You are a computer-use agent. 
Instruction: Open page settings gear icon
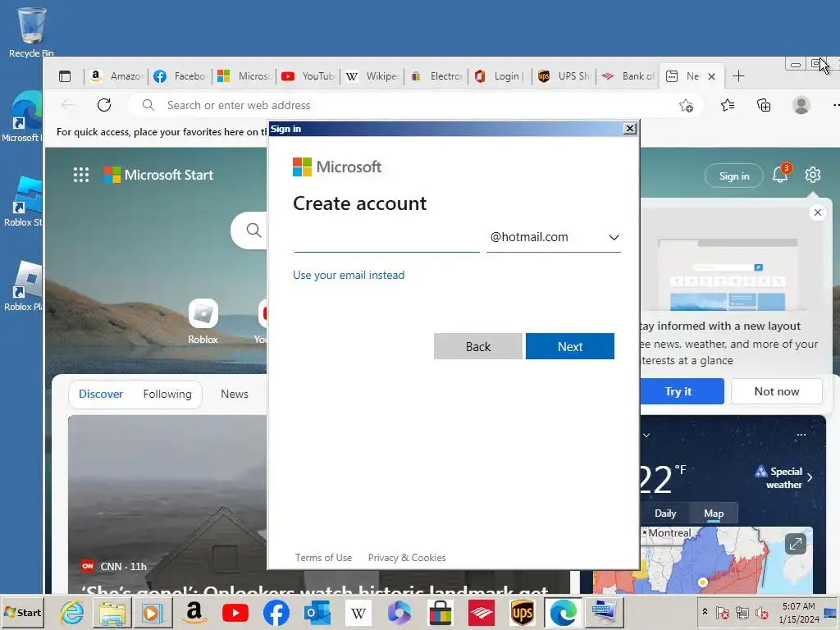pyautogui.click(x=813, y=175)
